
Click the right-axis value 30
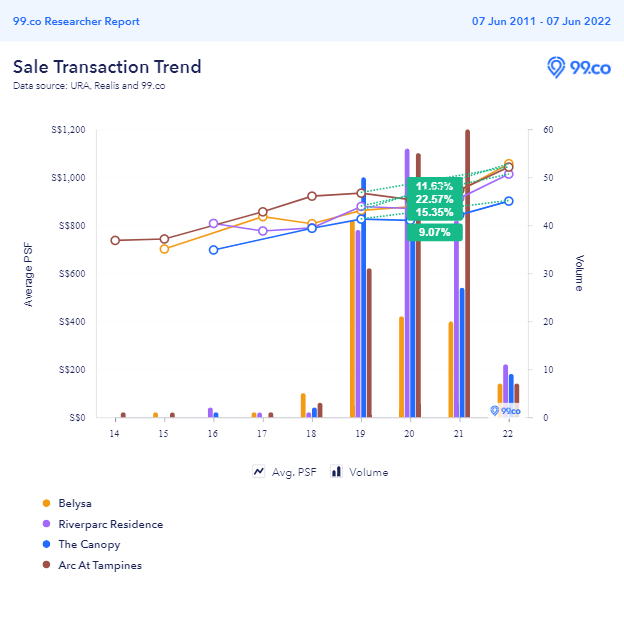548,273
